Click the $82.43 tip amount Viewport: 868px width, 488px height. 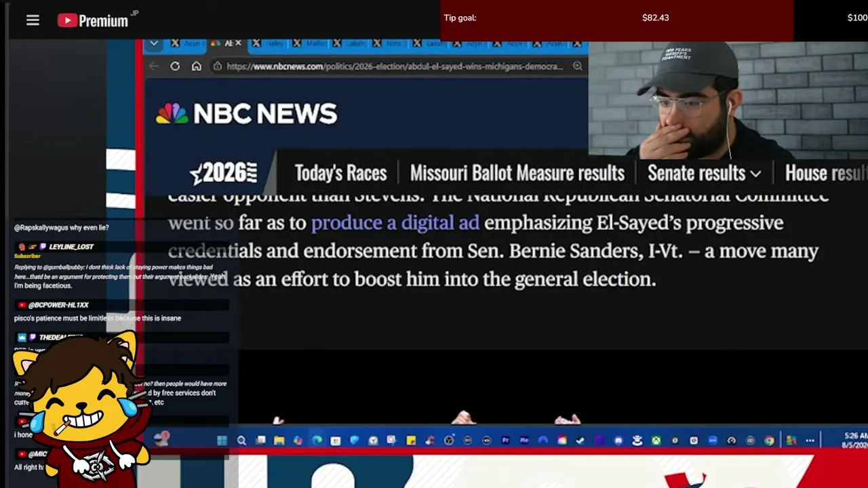pos(655,18)
